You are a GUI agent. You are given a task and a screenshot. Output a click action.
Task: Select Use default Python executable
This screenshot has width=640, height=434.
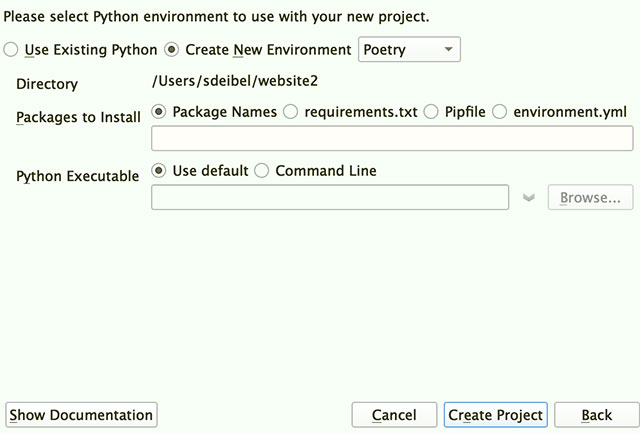coord(158,171)
